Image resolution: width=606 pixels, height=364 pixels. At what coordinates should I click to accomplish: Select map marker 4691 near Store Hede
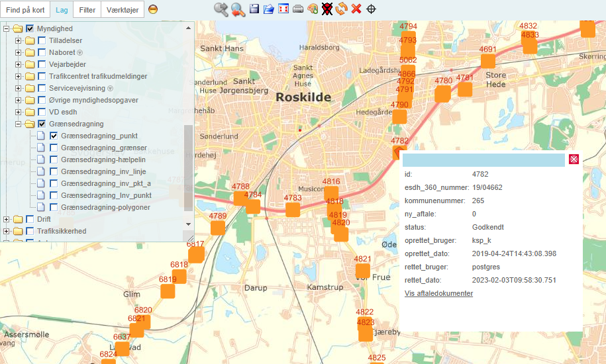pyautogui.click(x=488, y=61)
